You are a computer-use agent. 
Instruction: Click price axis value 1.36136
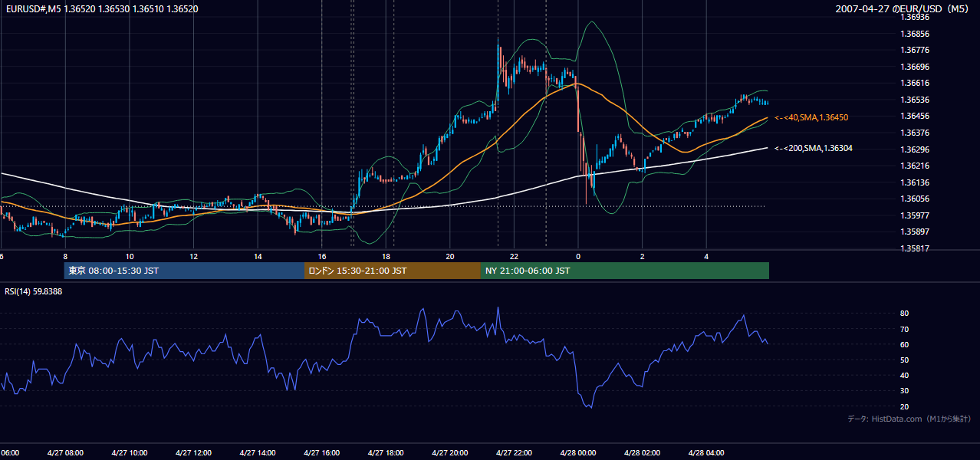(x=915, y=182)
